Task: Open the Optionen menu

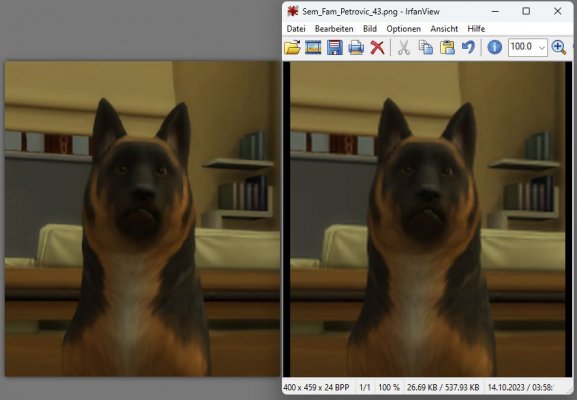Action: tap(403, 29)
